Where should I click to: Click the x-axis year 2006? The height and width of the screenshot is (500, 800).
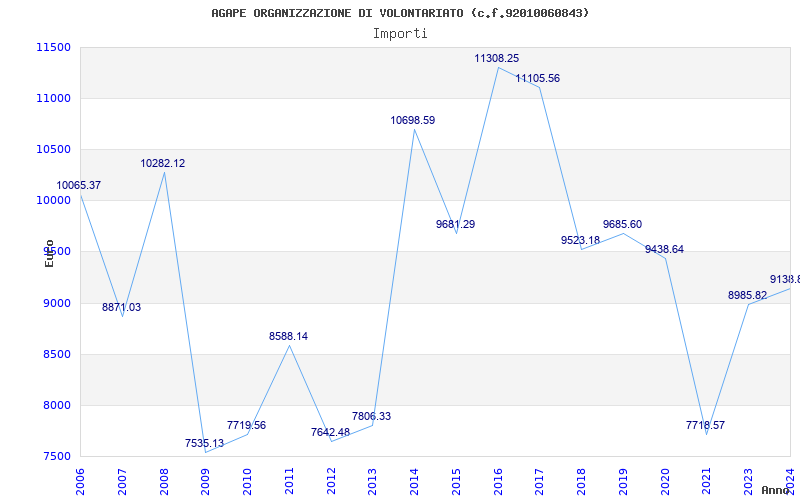tap(80, 482)
